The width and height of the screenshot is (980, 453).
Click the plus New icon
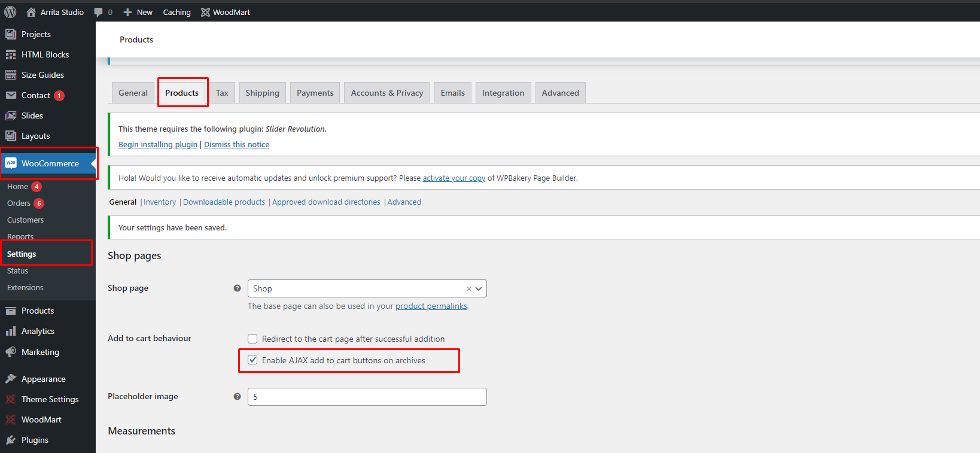pyautogui.click(x=127, y=12)
